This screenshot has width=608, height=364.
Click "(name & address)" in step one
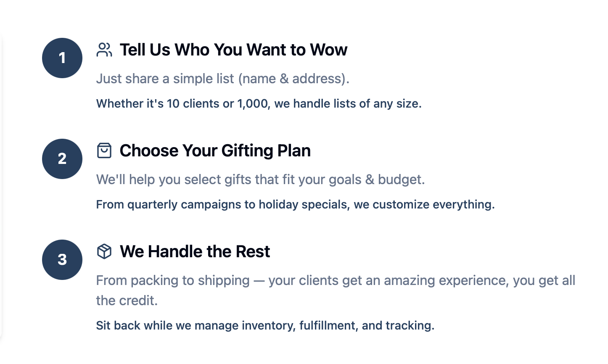[x=294, y=79]
